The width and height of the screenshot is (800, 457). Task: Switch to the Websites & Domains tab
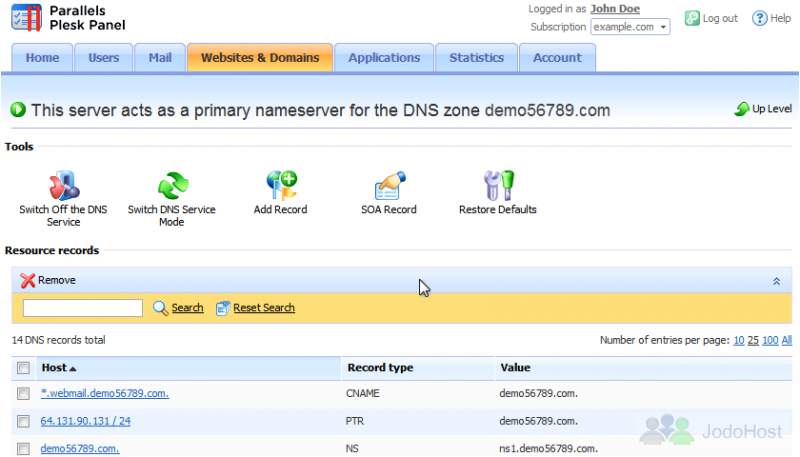click(x=260, y=58)
